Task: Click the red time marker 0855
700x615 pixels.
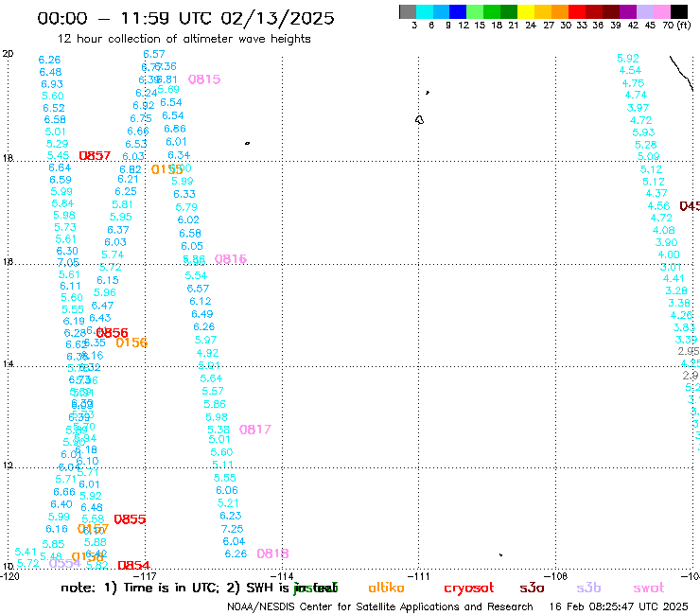Action: coord(130,519)
